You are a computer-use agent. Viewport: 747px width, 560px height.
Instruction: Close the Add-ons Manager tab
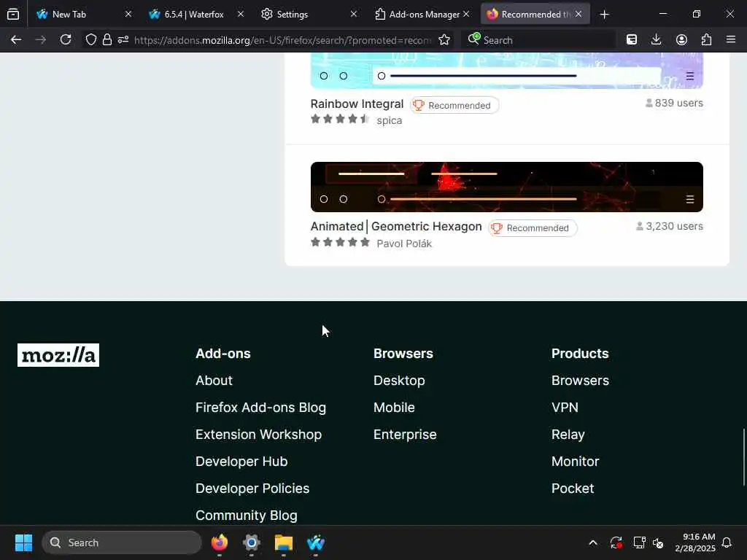pyautogui.click(x=466, y=15)
